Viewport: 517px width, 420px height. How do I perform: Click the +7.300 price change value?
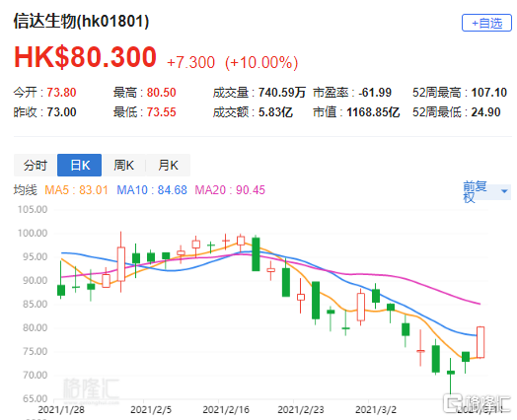tap(190, 62)
